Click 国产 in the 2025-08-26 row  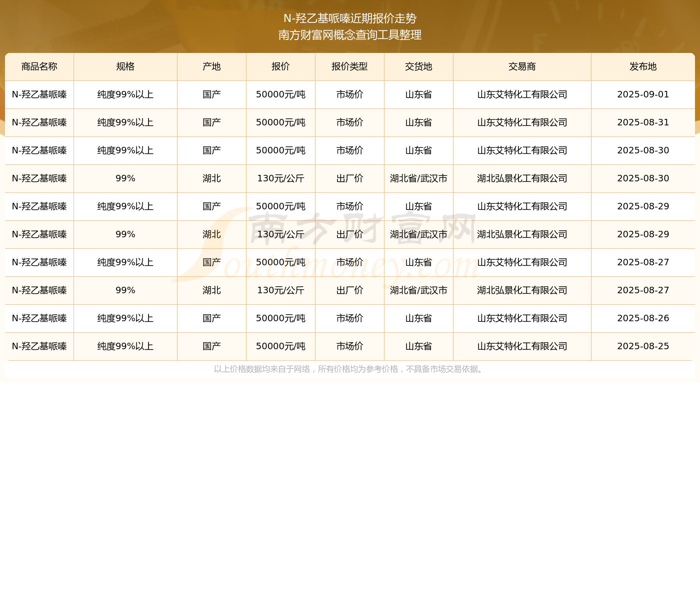212,318
